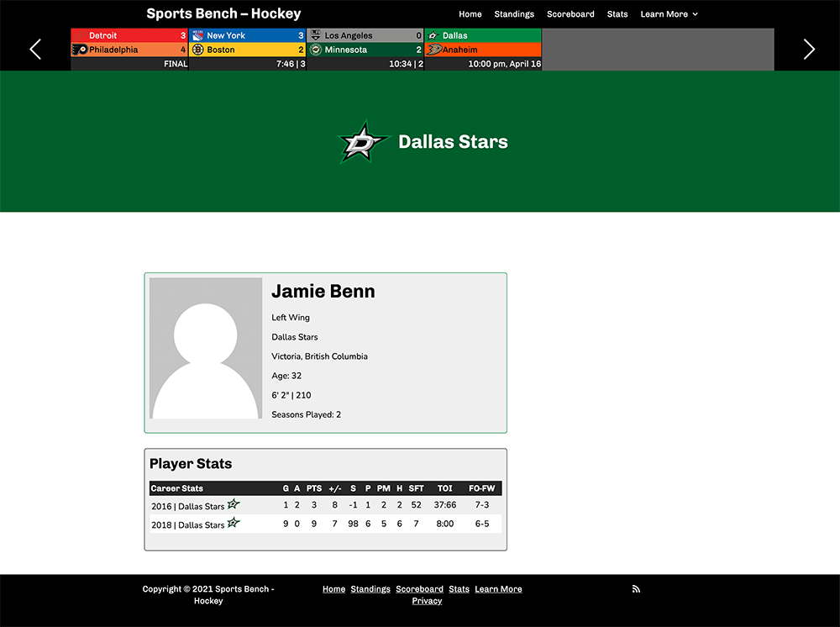Open Home in the top navigation
Screen dimensions: 840x627
[x=470, y=14]
